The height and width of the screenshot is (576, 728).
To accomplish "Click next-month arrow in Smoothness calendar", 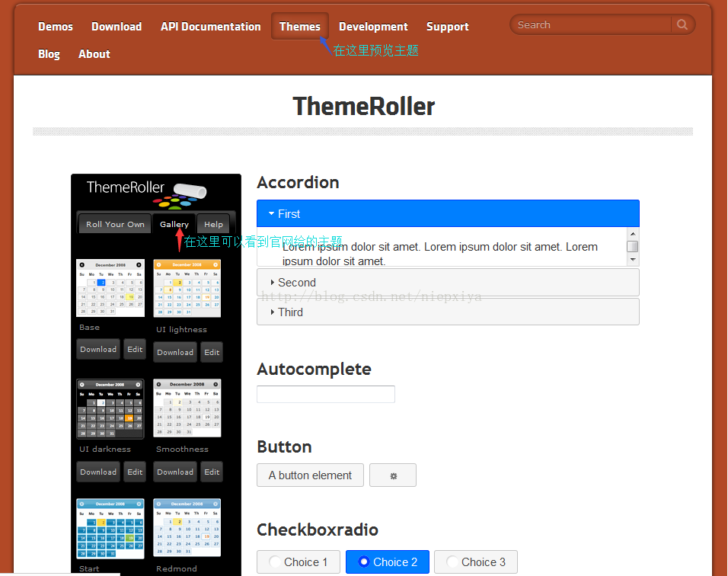I will click(216, 384).
